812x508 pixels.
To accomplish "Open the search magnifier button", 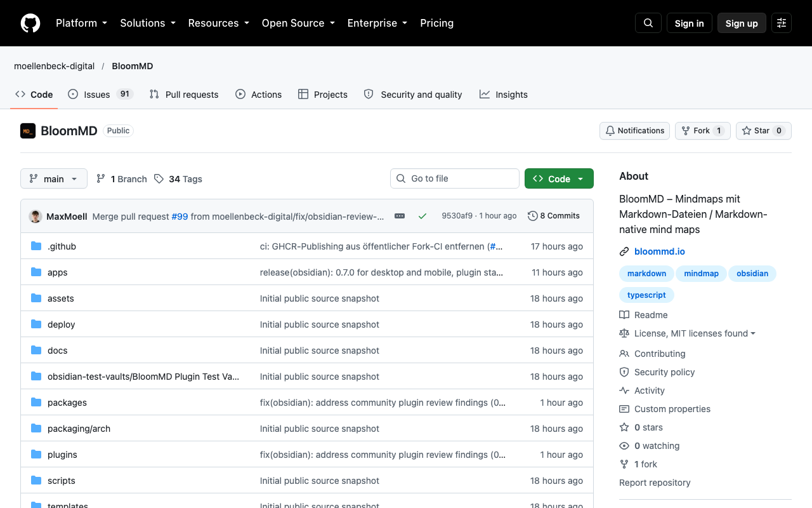I will click(648, 23).
